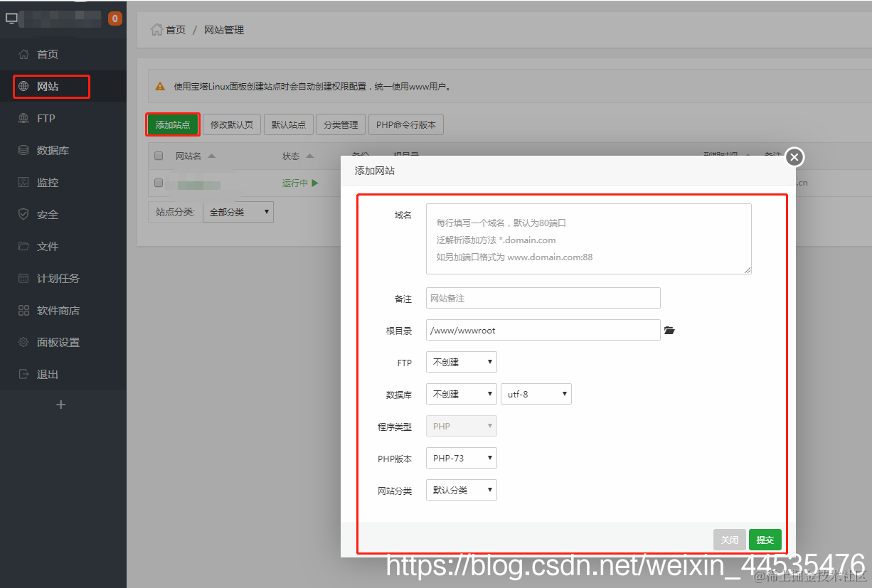The width and height of the screenshot is (872, 588).
Task: Click the 分类管理 button
Action: [x=341, y=124]
